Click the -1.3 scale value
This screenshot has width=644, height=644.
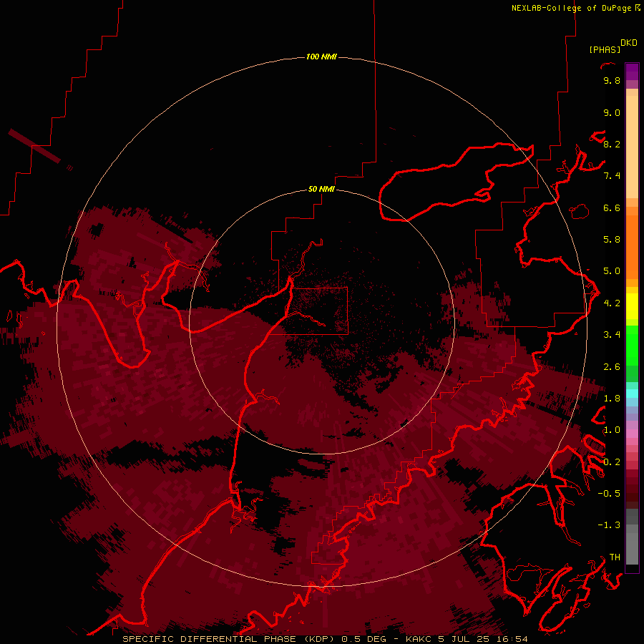[x=609, y=525]
